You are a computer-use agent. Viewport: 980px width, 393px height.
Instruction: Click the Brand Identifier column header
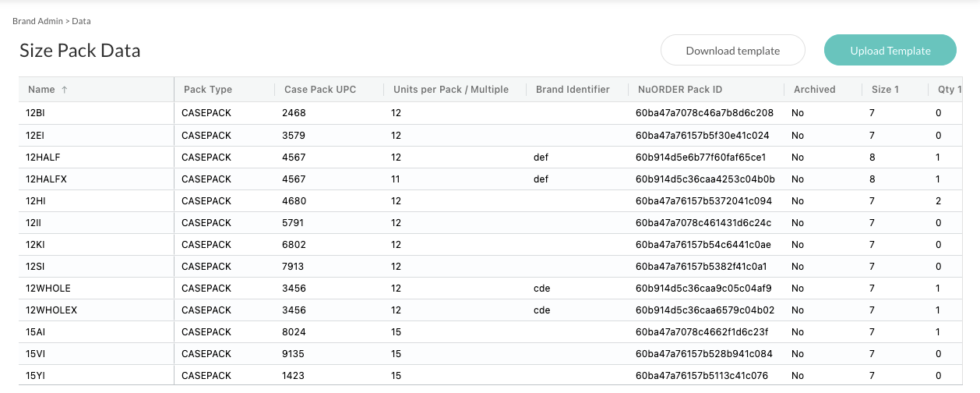coord(573,90)
